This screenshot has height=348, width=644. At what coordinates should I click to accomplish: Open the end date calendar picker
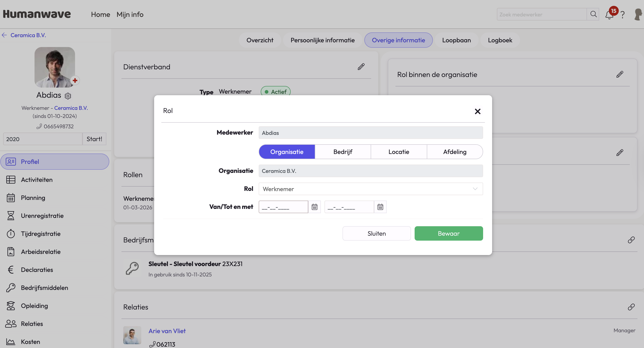(380, 207)
